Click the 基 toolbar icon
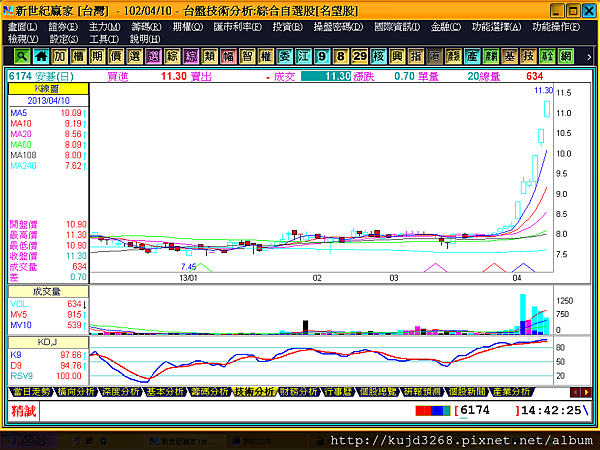600x450 pixels. click(509, 57)
